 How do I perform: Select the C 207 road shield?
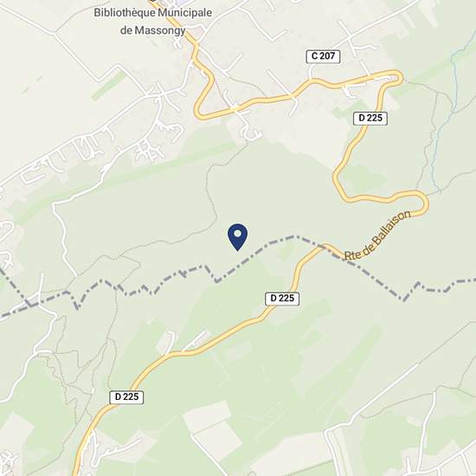pyautogui.click(x=323, y=56)
